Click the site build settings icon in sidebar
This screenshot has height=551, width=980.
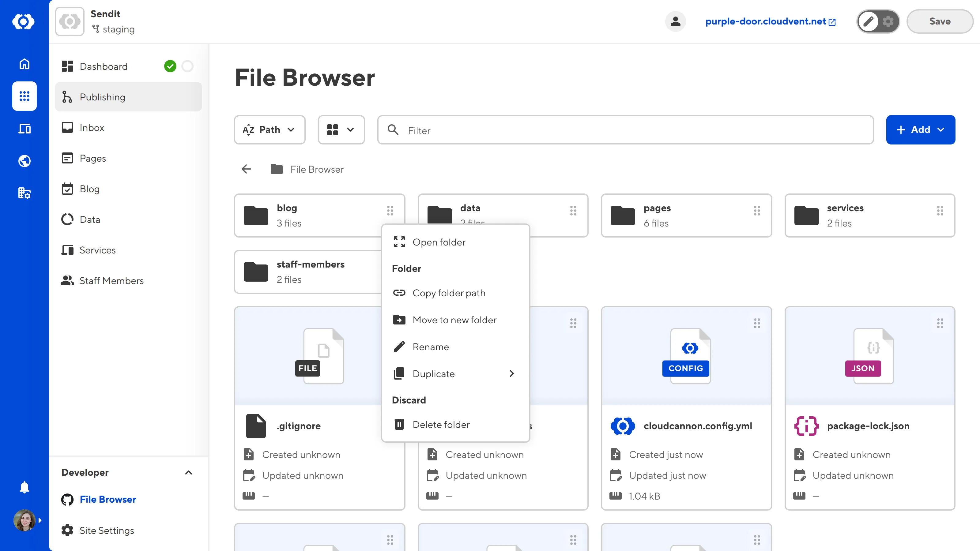(x=24, y=193)
